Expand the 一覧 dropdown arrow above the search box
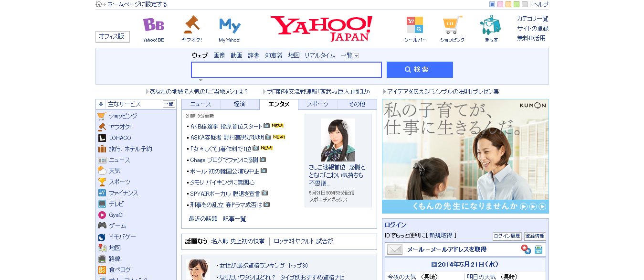644x280 pixels. 356,56
